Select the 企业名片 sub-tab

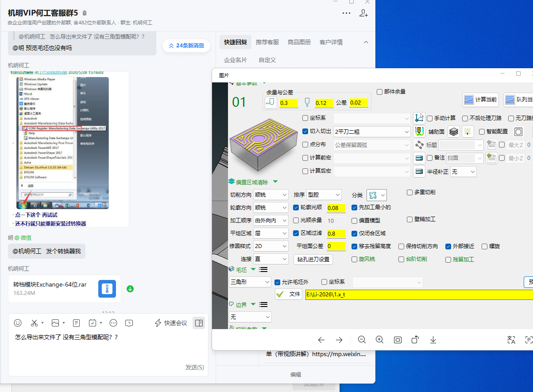tap(236, 60)
